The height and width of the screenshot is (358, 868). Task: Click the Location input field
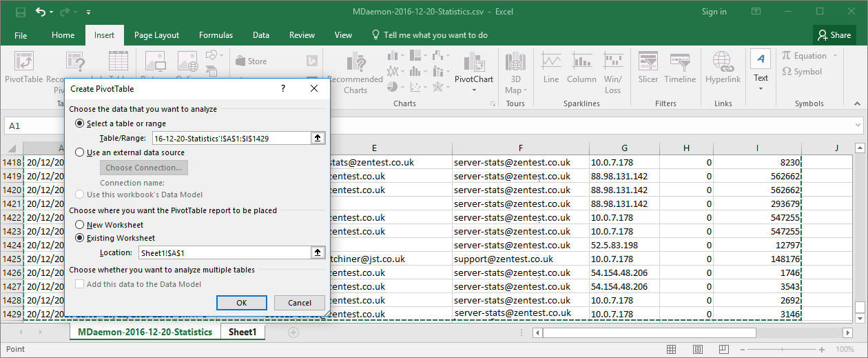point(224,253)
